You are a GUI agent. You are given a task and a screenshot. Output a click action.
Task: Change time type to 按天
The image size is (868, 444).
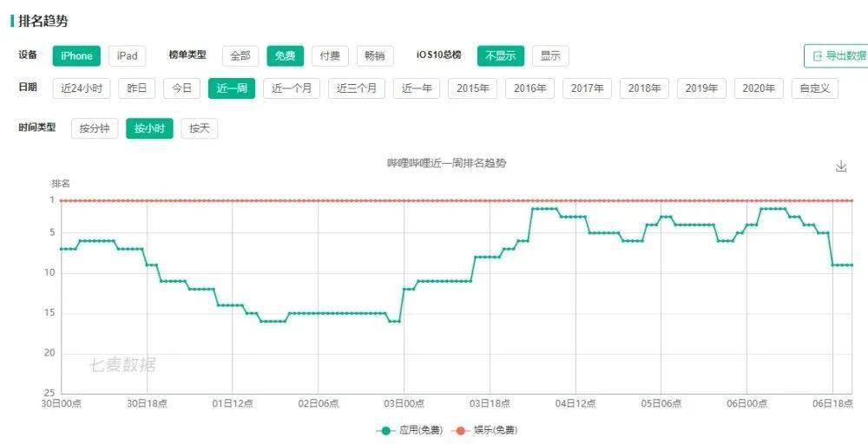200,129
